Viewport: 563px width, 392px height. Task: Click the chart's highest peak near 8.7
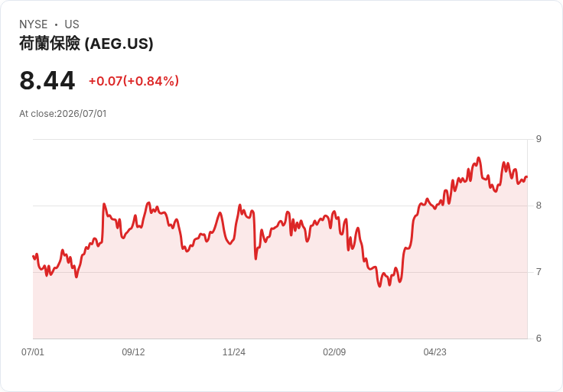click(478, 158)
